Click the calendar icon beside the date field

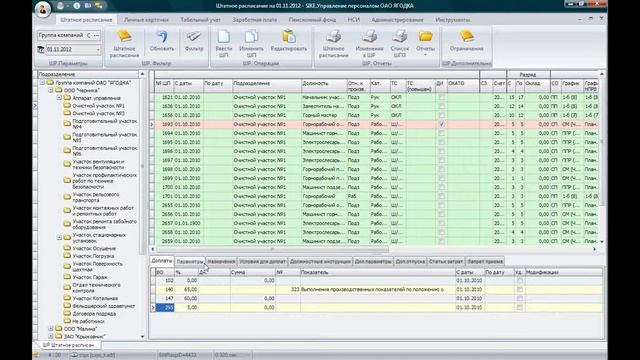[40, 49]
